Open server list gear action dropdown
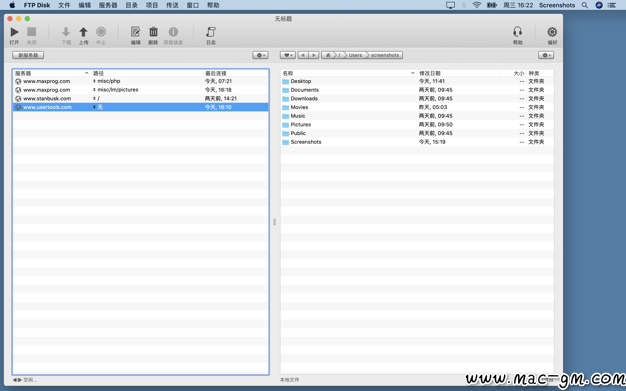This screenshot has height=391, width=626. [x=260, y=55]
